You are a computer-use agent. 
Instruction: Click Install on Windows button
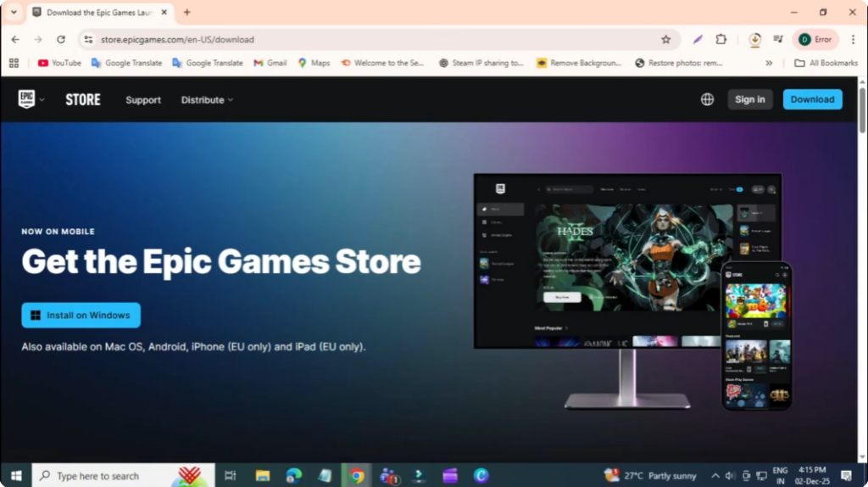[x=81, y=315]
